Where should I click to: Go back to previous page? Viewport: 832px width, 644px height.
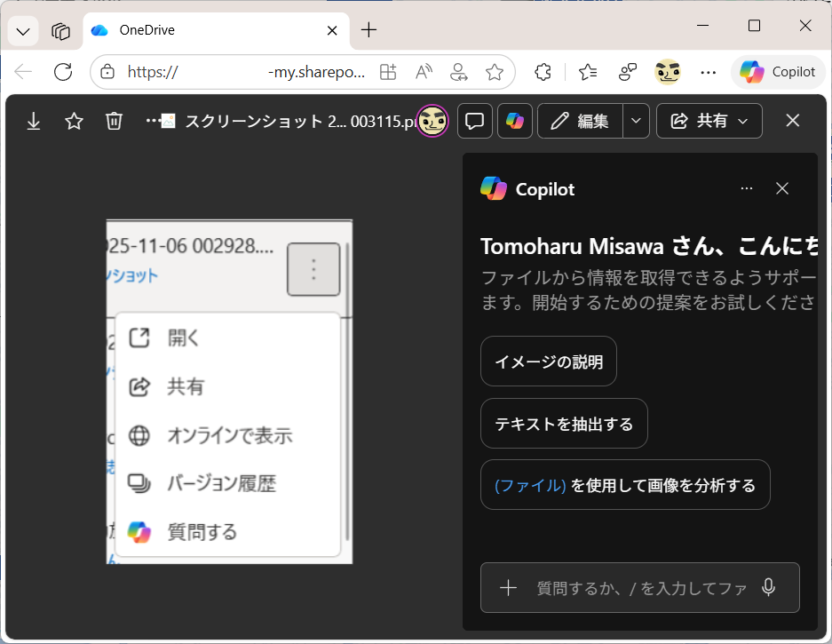click(23, 72)
